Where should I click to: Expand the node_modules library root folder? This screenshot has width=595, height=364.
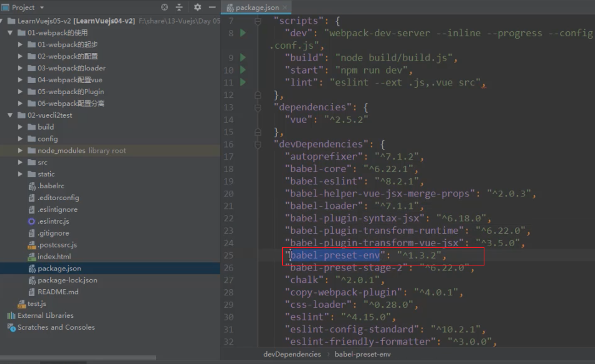click(x=20, y=150)
